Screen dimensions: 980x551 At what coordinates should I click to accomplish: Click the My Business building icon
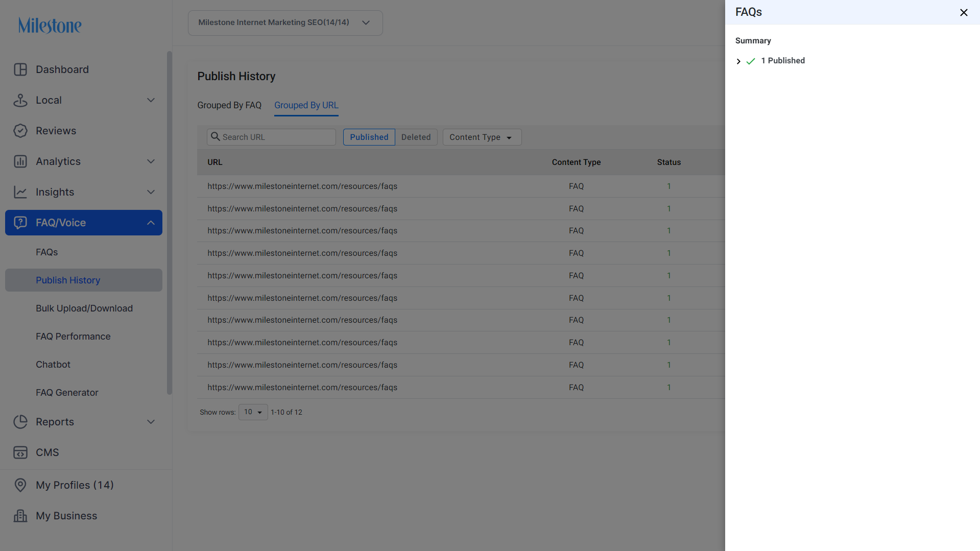pos(20,516)
